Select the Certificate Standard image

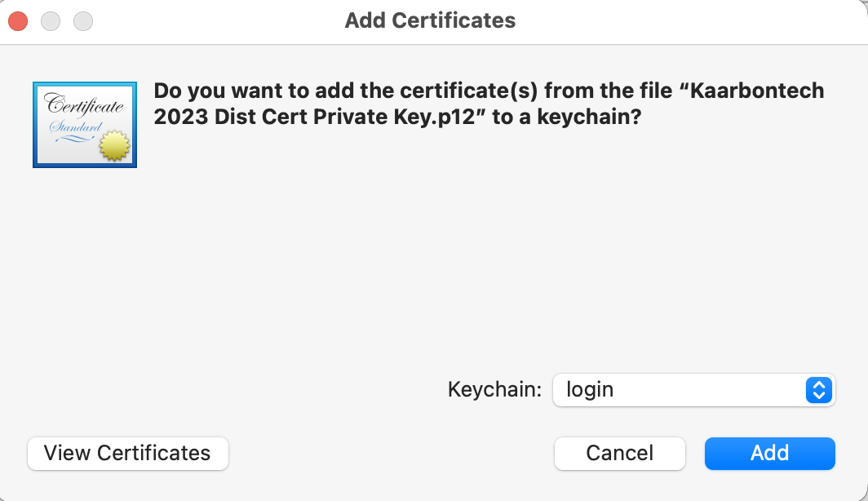coord(84,124)
